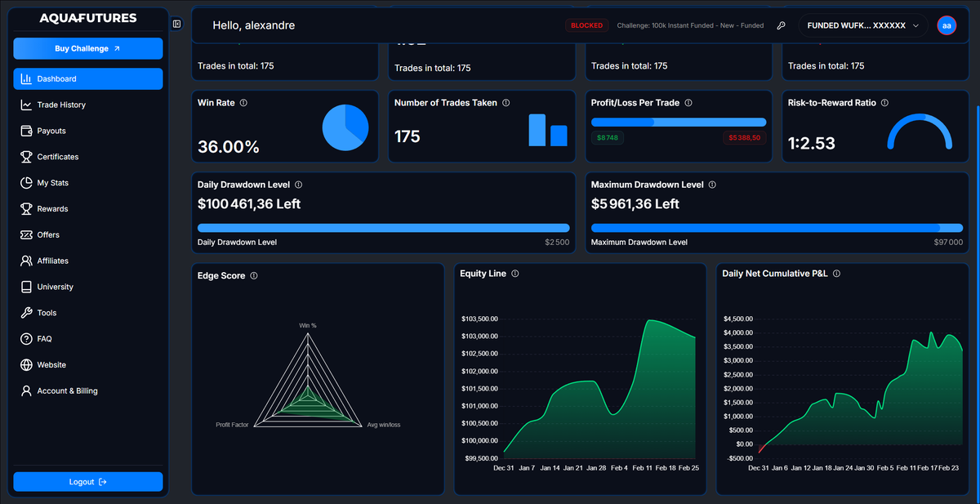This screenshot has width=980, height=504.
Task: Click Daily Net Cumulative P&L info icon
Action: pyautogui.click(x=836, y=274)
